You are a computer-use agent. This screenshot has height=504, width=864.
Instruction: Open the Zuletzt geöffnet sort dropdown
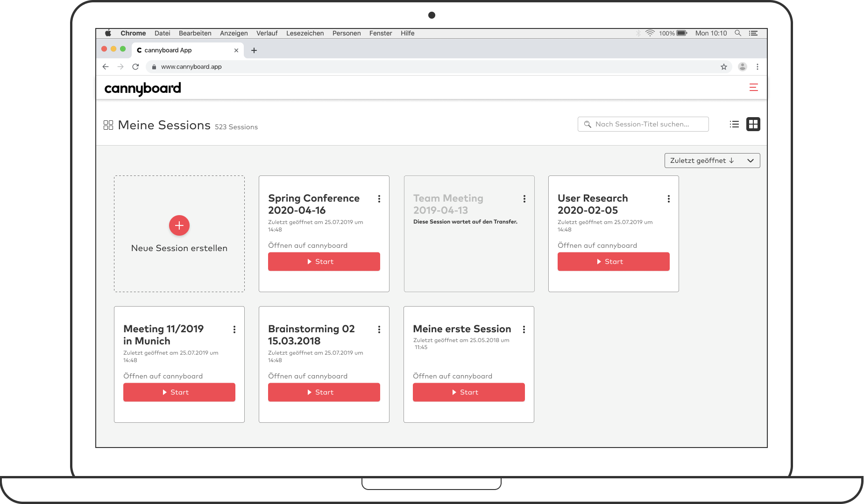pos(712,161)
